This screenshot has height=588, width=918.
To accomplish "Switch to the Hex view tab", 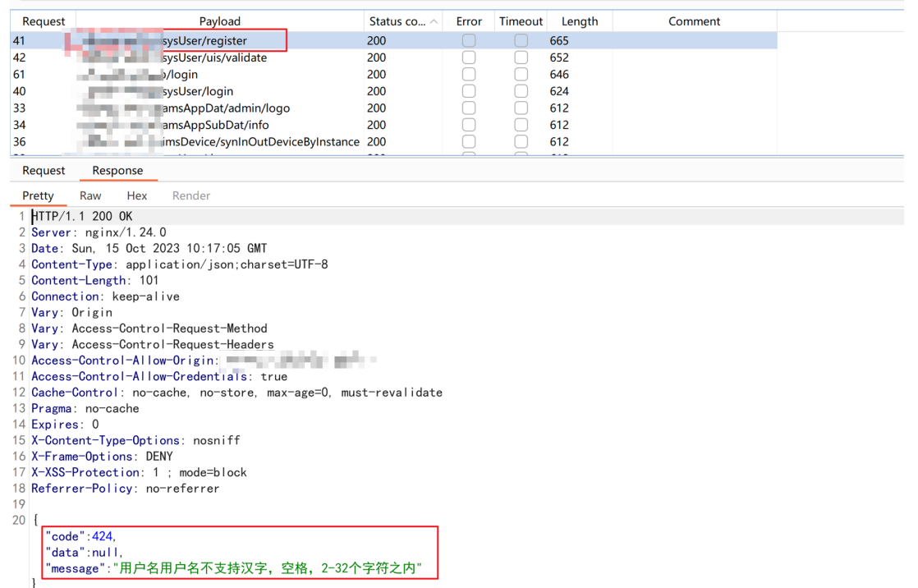I will tap(137, 195).
